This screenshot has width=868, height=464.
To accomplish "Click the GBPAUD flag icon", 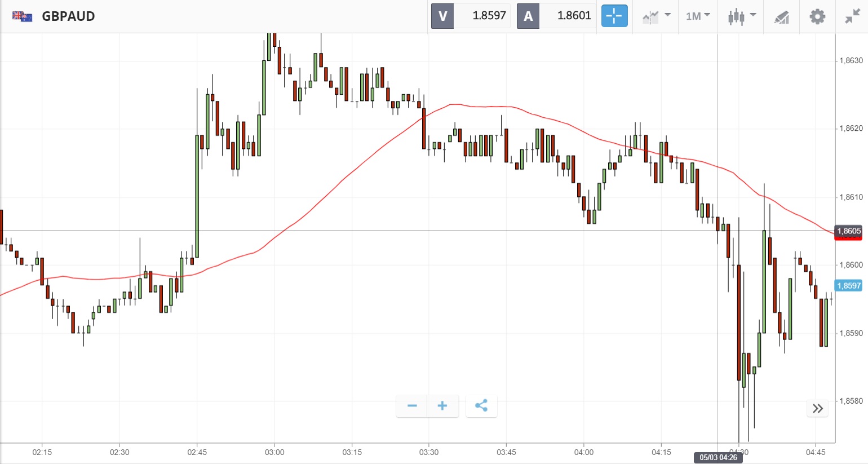I will 23,16.
